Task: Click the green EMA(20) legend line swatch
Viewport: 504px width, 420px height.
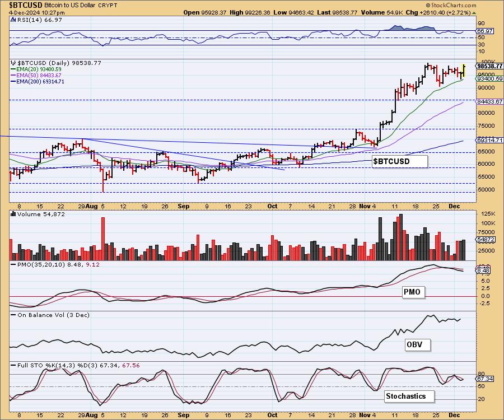Action: 13,69
